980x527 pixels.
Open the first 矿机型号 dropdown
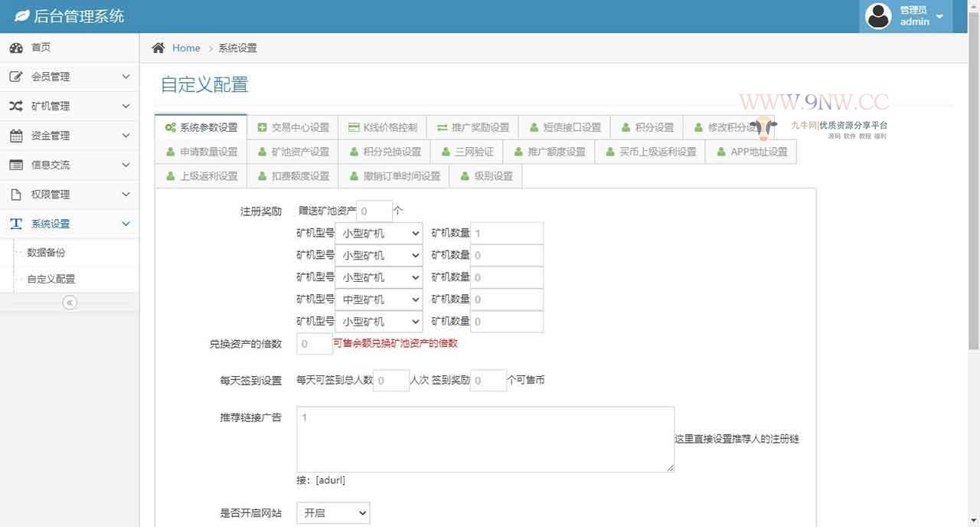378,233
